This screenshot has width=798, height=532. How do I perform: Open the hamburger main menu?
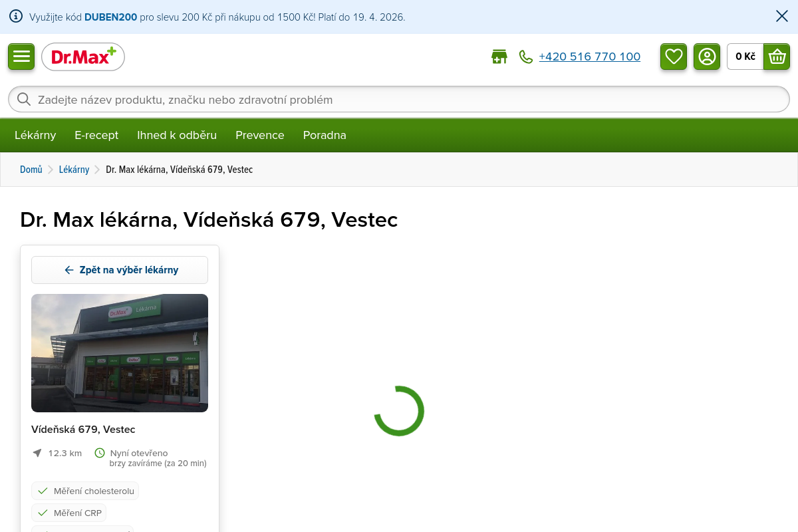tap(21, 57)
